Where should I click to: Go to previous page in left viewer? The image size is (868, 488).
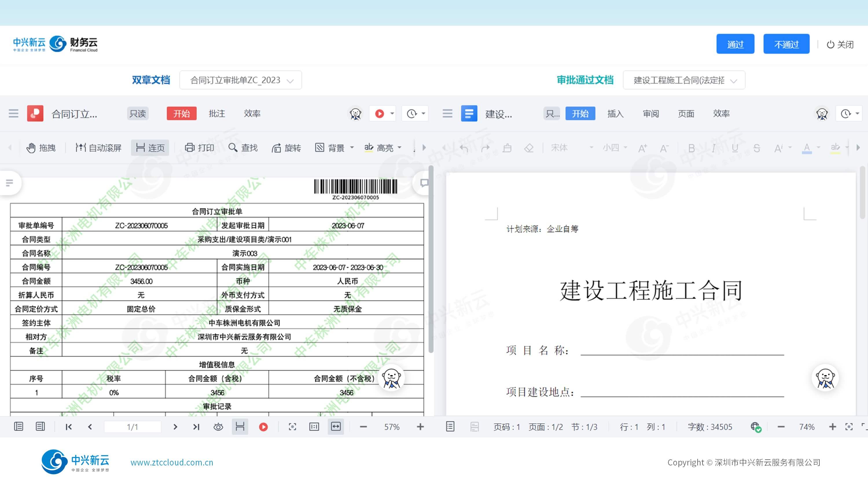90,427
